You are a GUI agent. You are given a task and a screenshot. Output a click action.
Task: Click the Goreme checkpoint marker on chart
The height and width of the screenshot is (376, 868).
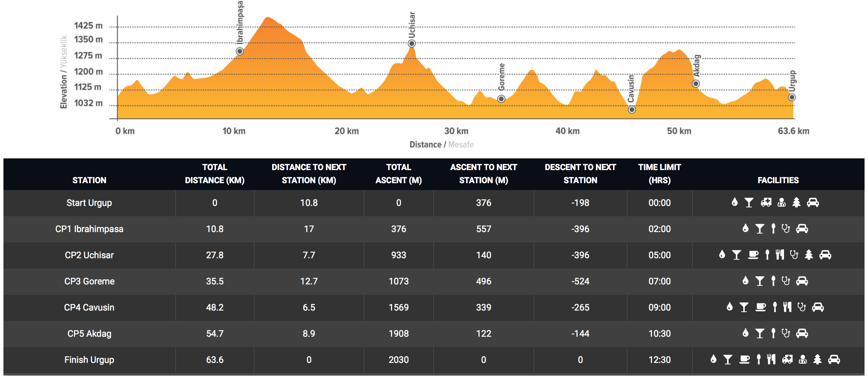tap(502, 99)
